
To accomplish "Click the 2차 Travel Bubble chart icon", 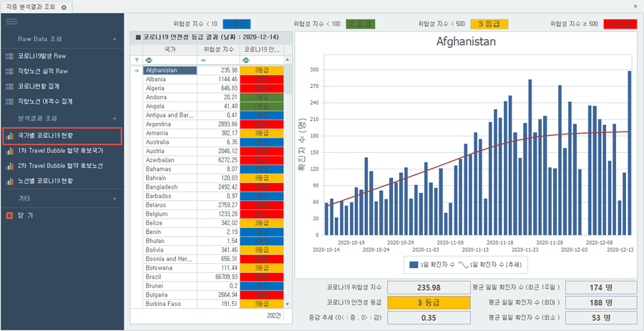I will point(10,166).
